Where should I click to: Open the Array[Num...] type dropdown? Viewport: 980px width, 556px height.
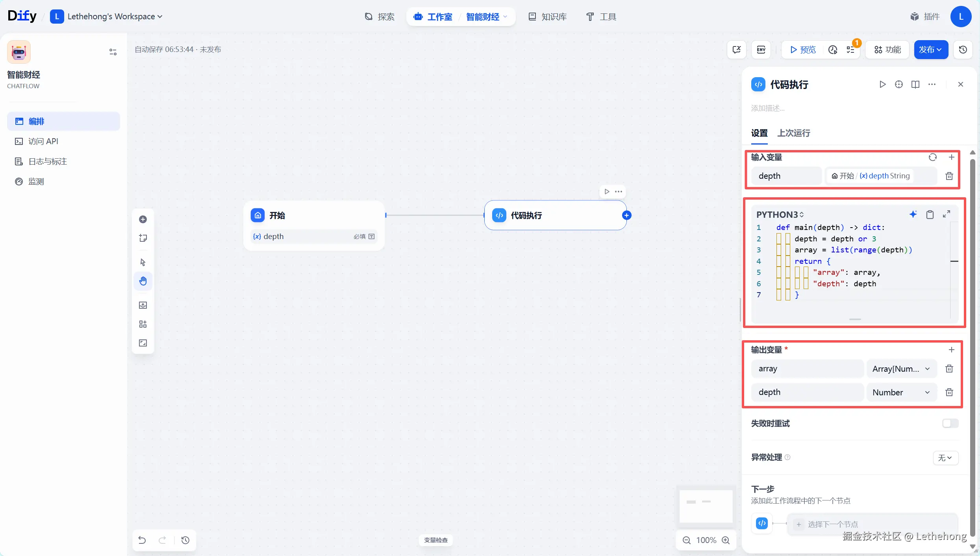point(901,369)
